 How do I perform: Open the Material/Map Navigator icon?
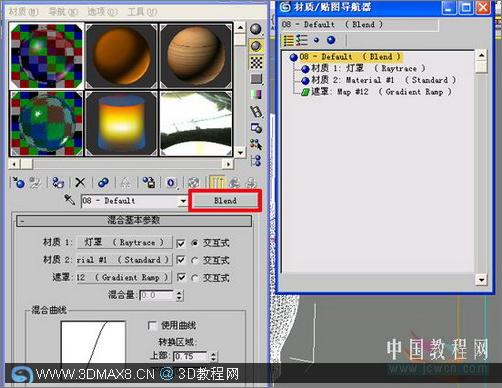pyautogui.click(x=256, y=161)
